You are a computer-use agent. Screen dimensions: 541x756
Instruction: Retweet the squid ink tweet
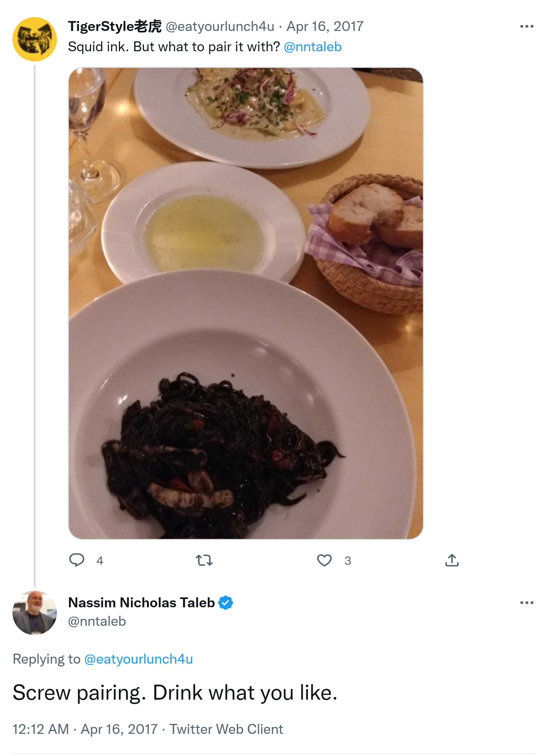click(204, 560)
